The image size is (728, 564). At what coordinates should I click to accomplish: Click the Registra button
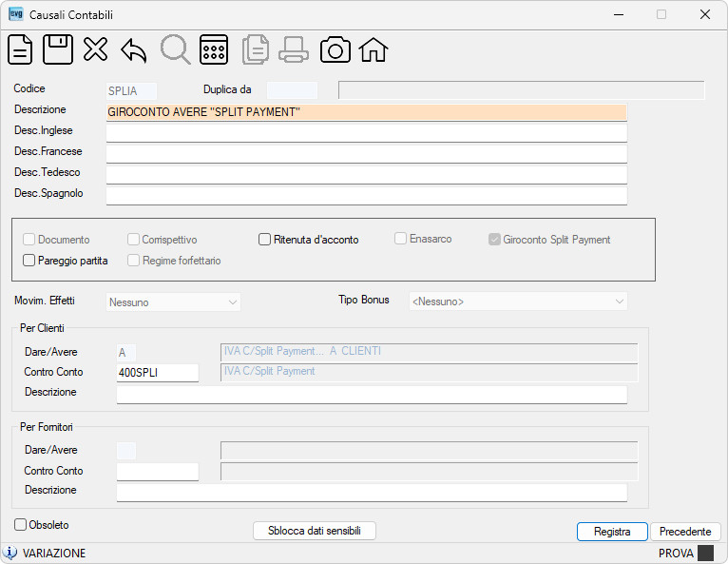[x=612, y=532]
